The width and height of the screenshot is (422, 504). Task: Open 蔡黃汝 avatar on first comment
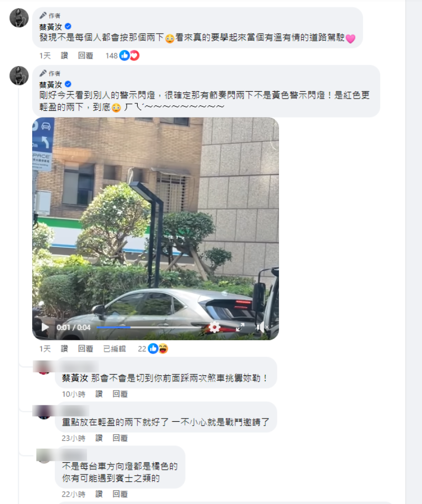(x=19, y=18)
